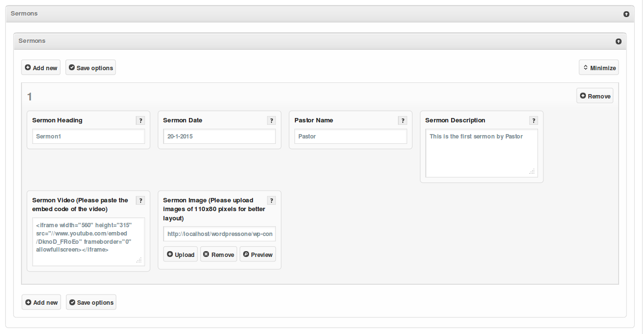Remove the uploaded sermon image

(x=218, y=255)
